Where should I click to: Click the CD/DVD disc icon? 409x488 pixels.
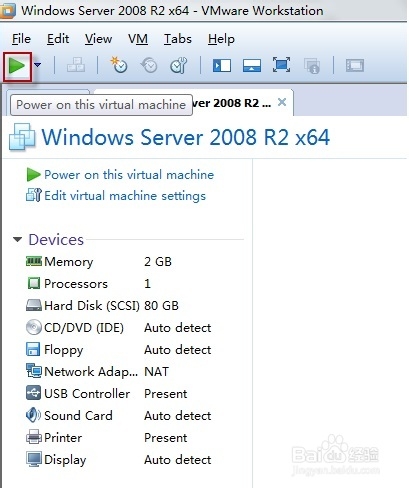pos(34,327)
